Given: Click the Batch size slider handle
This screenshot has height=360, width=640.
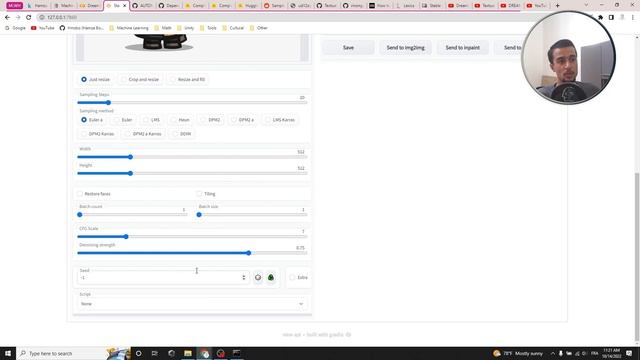Looking at the screenshot, I should 199,214.
